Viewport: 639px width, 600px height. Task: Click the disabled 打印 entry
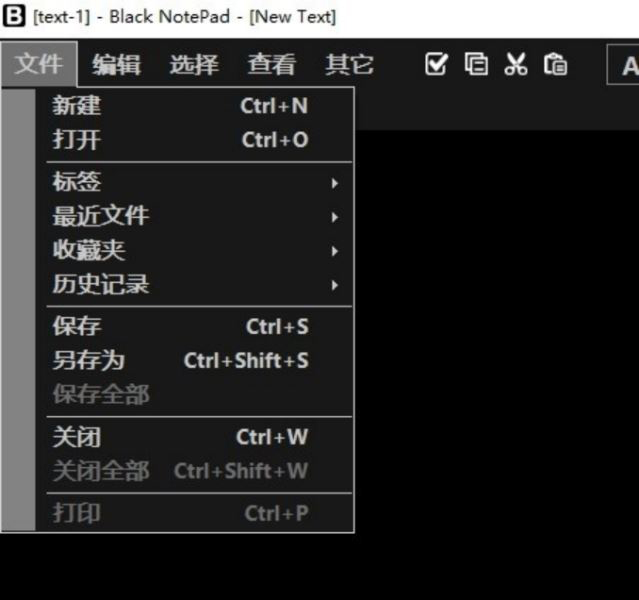[x=195, y=513]
